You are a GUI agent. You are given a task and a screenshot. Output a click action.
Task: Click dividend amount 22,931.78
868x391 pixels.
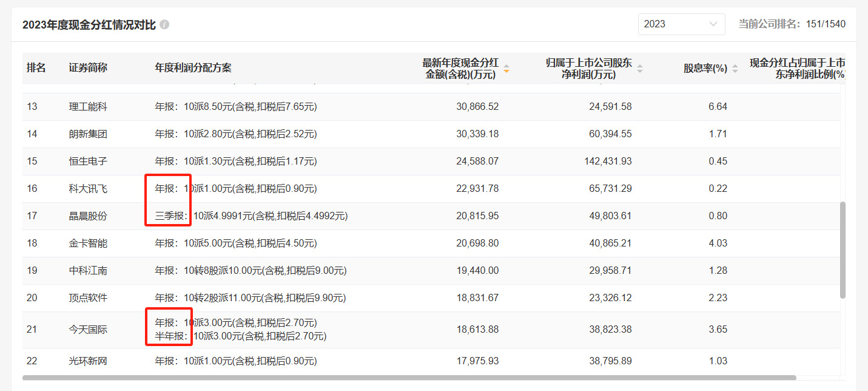pyautogui.click(x=477, y=189)
